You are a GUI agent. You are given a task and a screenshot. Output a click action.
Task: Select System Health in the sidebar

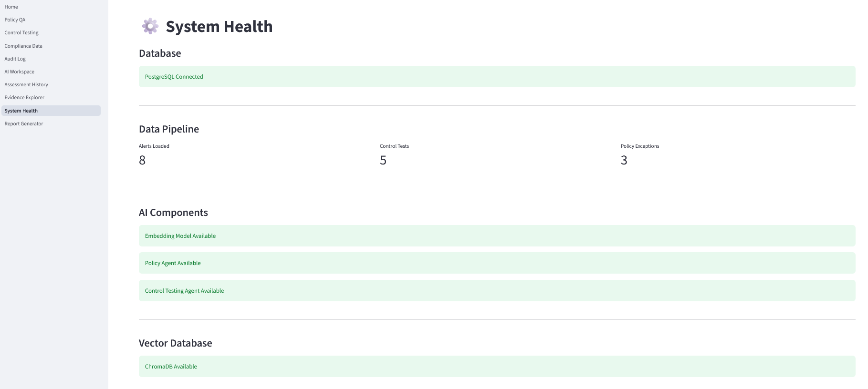pyautogui.click(x=51, y=111)
